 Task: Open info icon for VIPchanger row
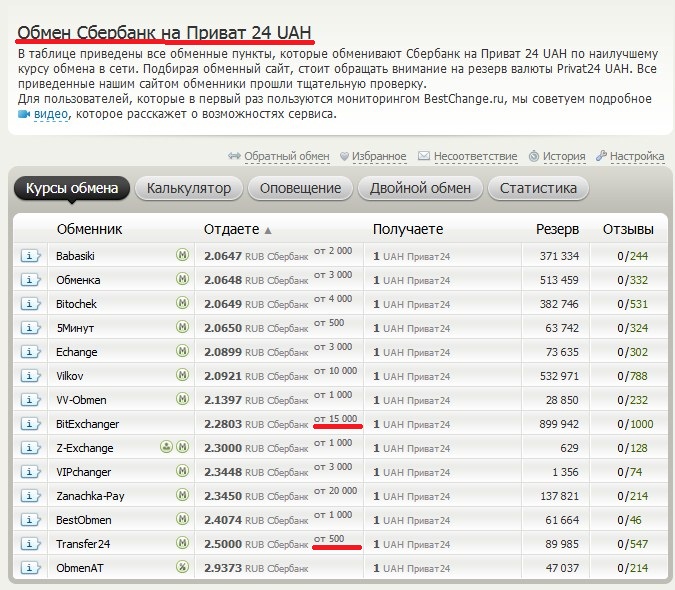30,472
